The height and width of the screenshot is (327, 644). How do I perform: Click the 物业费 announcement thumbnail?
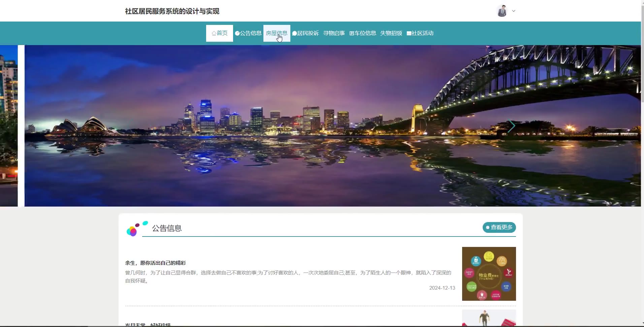click(x=489, y=274)
